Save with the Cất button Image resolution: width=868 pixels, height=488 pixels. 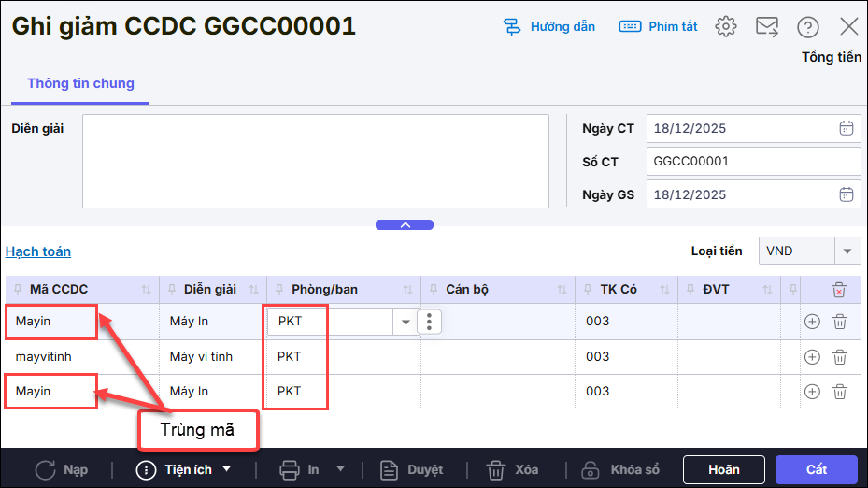tap(817, 469)
